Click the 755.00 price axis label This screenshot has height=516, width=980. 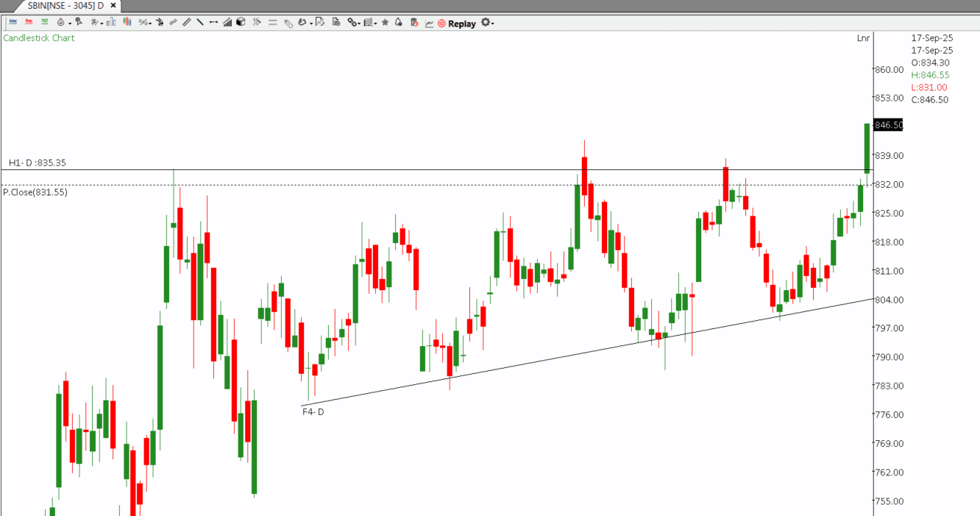(889, 501)
